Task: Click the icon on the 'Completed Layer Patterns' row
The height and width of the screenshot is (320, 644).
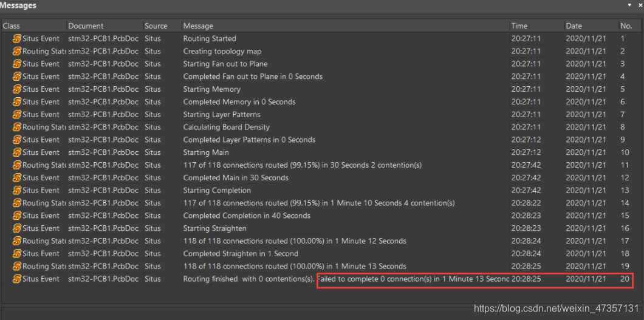Action: tap(17, 140)
